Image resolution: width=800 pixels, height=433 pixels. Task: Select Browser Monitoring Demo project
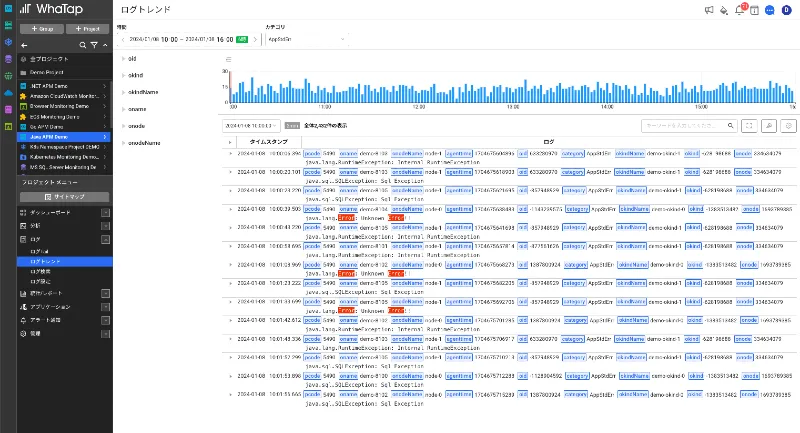(64, 107)
